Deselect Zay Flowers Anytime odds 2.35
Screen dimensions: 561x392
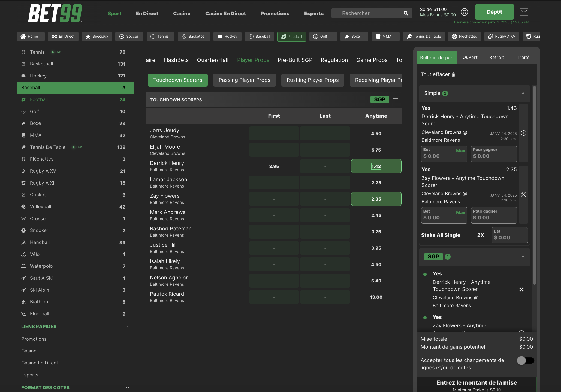click(x=376, y=199)
